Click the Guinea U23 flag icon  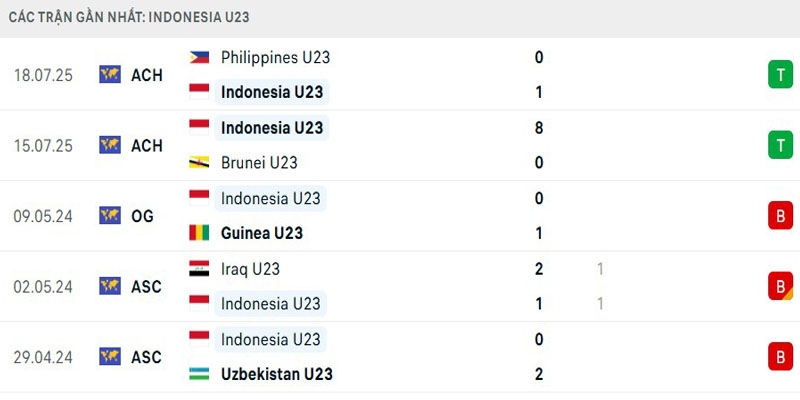[199, 233]
